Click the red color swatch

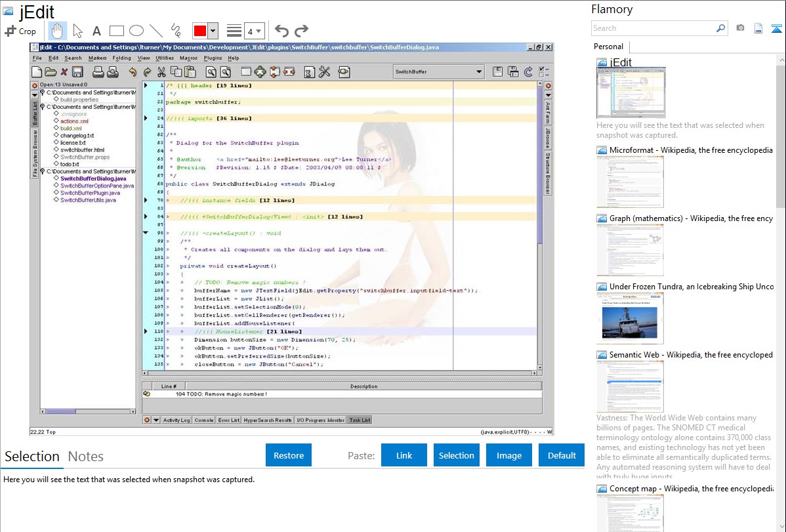tap(199, 31)
